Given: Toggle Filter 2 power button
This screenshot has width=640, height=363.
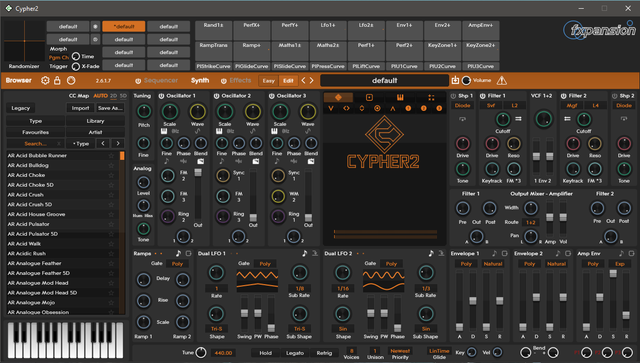Looking at the screenshot, I should 564,96.
